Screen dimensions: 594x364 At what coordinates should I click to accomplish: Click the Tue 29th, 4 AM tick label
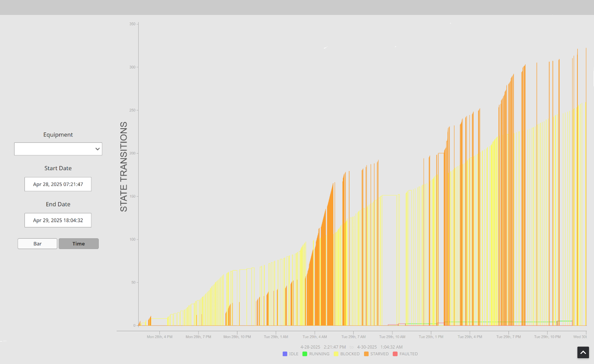click(315, 337)
